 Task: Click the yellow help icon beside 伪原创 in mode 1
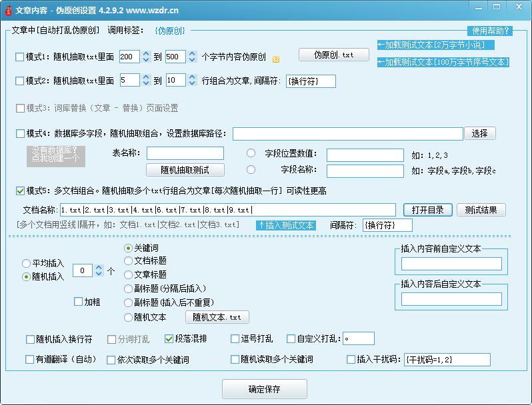(276, 59)
